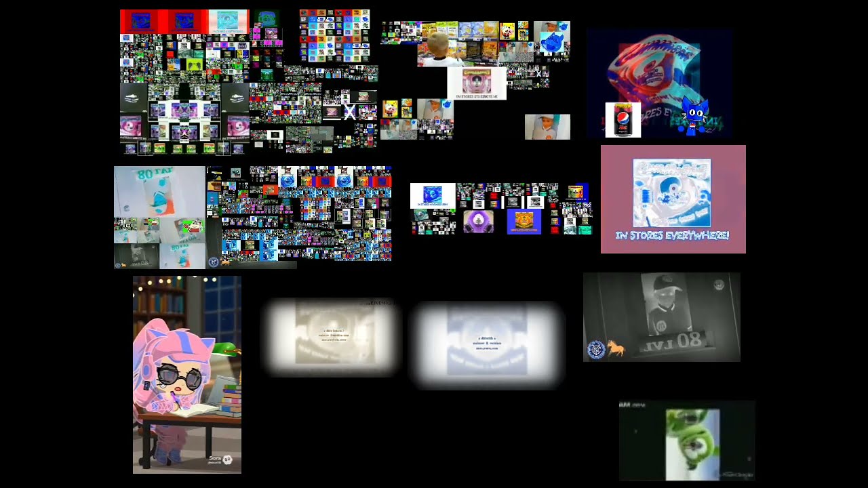Select the pink 'In Stores Everywhere!' panel
The width and height of the screenshot is (868, 488).
[673, 199]
